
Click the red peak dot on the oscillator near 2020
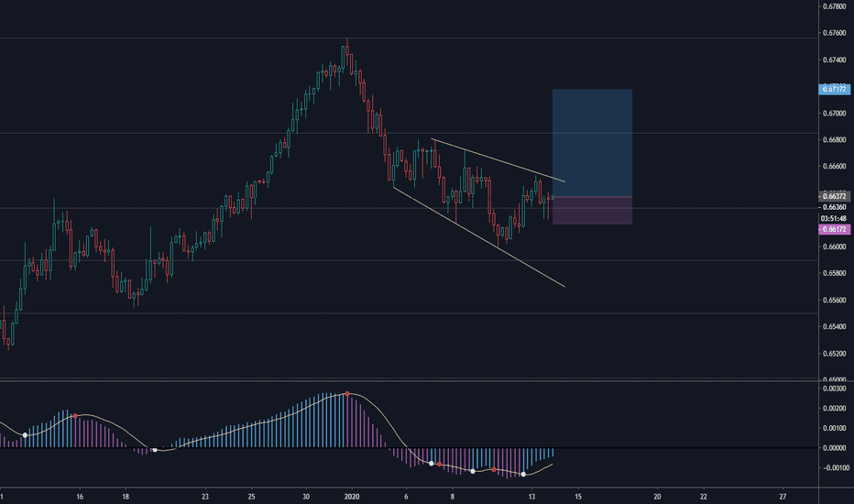(347, 394)
